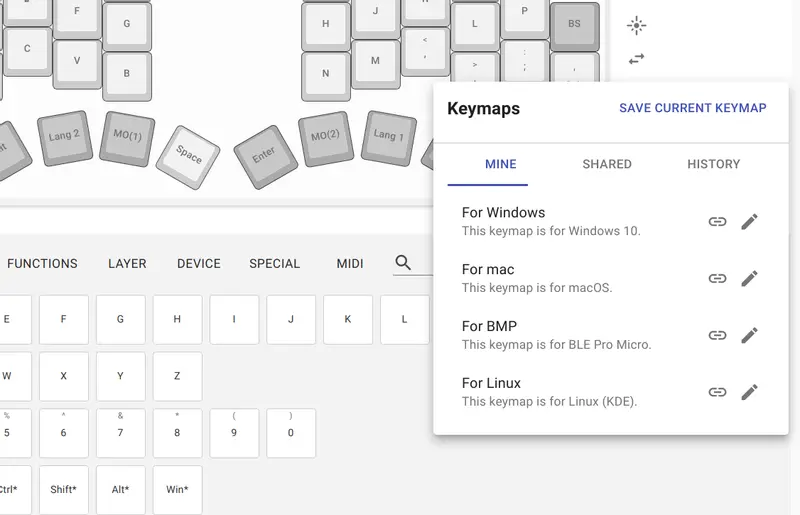Click SAVE CURRENT KEYMAP

tap(692, 108)
